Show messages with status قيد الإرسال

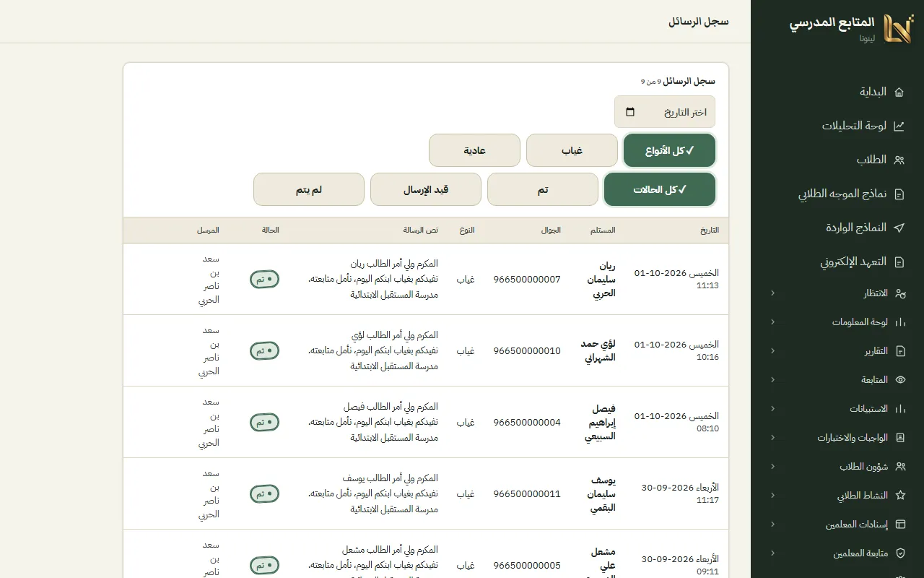tap(426, 189)
